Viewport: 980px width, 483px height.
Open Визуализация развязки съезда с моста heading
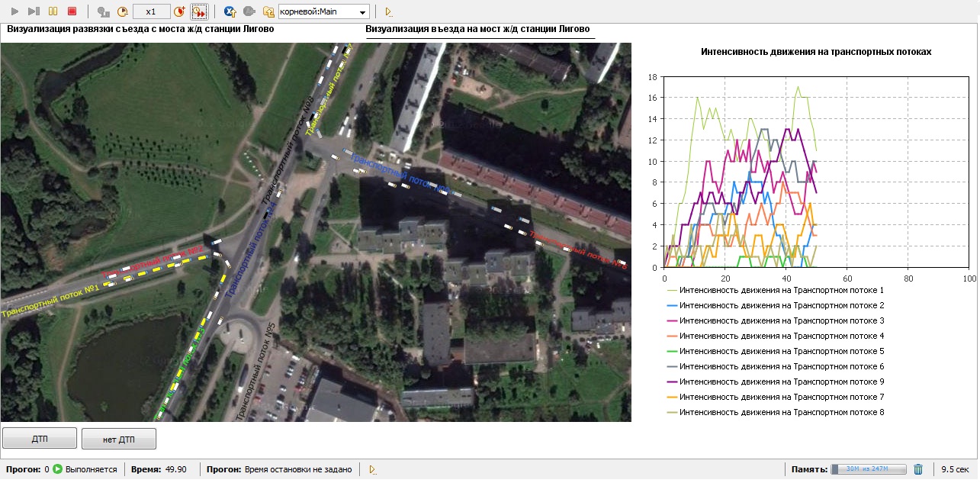[x=140, y=30]
